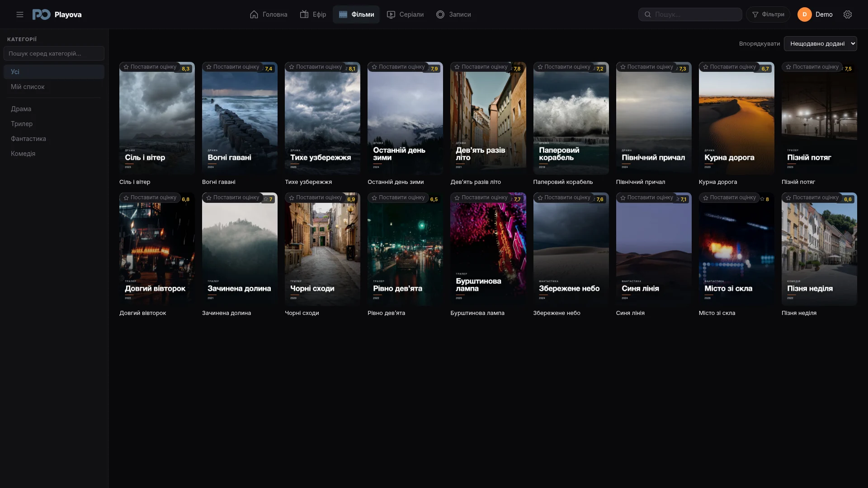Screen dimensions: 868x488
Task: Rate Тихе узбережжя with star button
Action: (316, 67)
